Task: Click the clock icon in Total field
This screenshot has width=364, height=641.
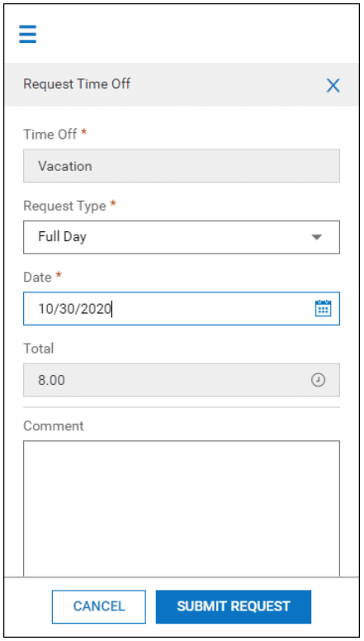Action: [319, 380]
